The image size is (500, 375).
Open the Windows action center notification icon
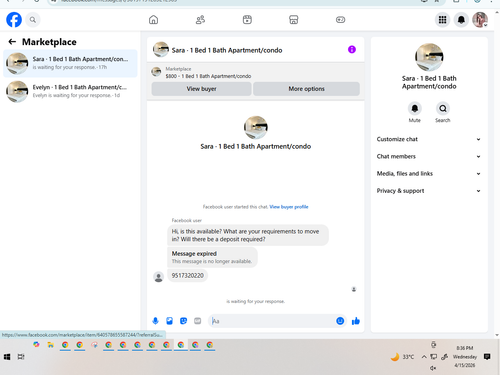[487, 357]
